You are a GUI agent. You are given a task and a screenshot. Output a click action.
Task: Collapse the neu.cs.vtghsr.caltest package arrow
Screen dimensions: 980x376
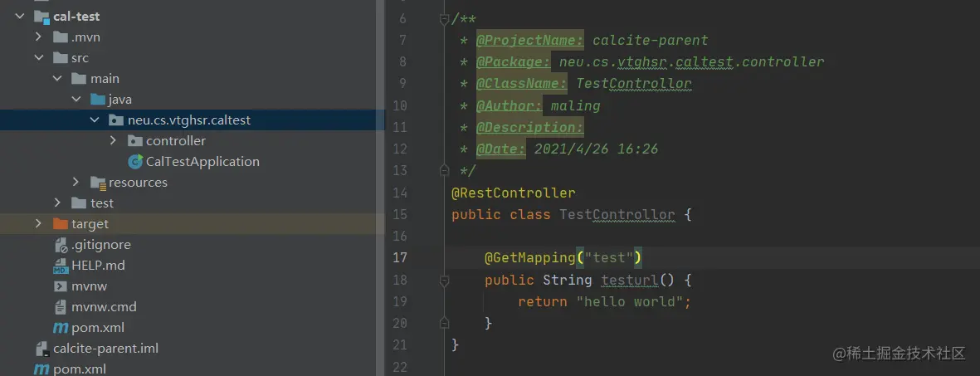click(95, 120)
